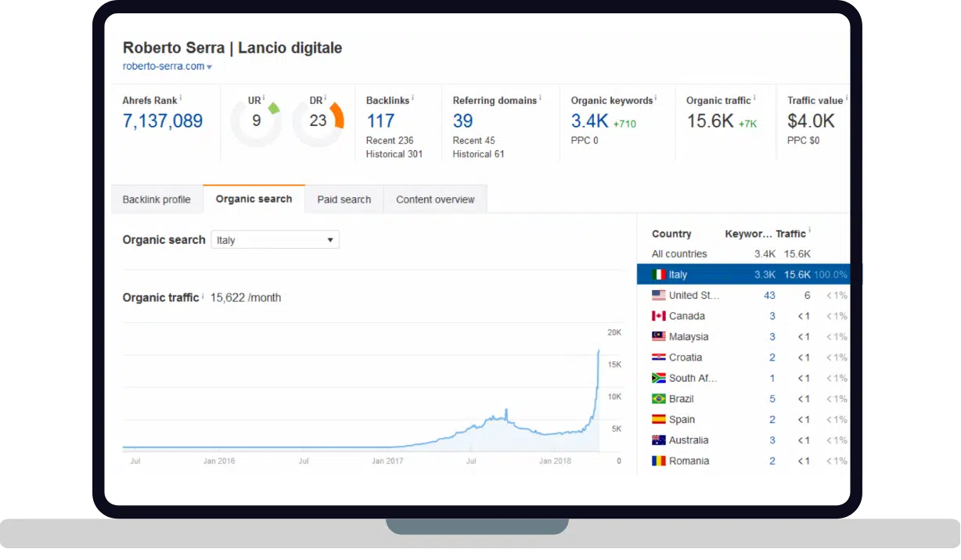
Task: Click the Croatia flag icon
Action: (x=659, y=357)
